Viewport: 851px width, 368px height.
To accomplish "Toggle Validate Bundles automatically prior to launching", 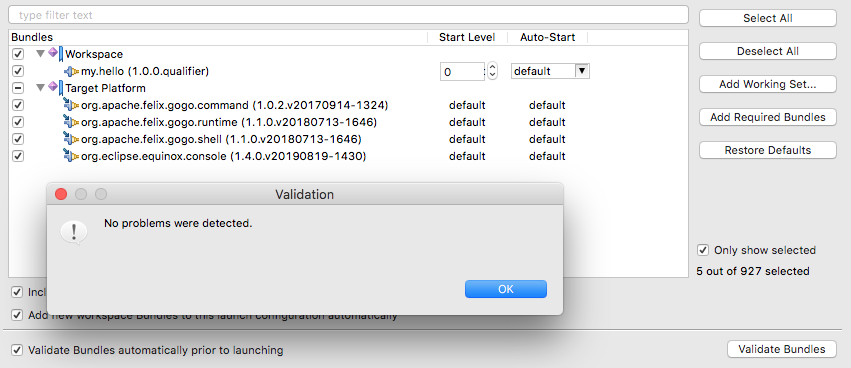I will (x=18, y=350).
